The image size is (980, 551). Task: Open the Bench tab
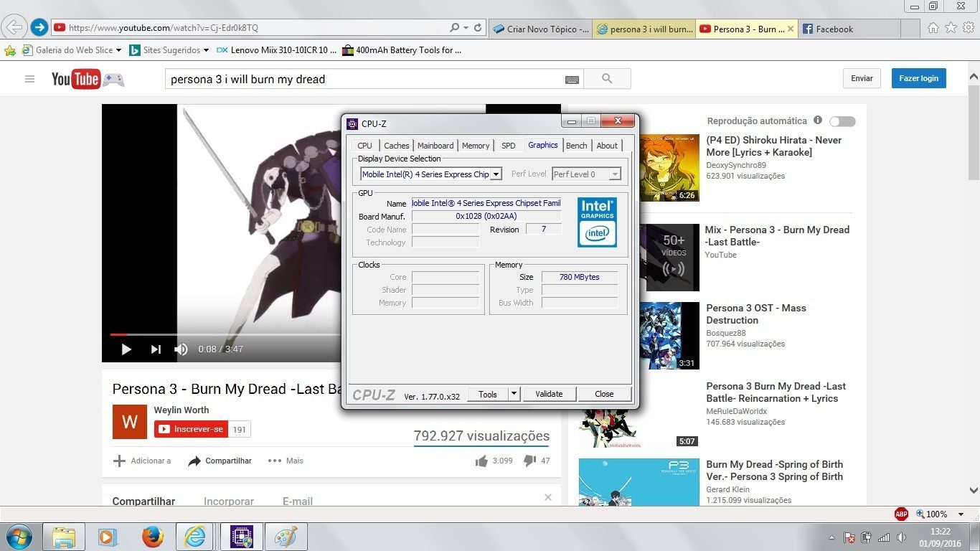tap(577, 146)
